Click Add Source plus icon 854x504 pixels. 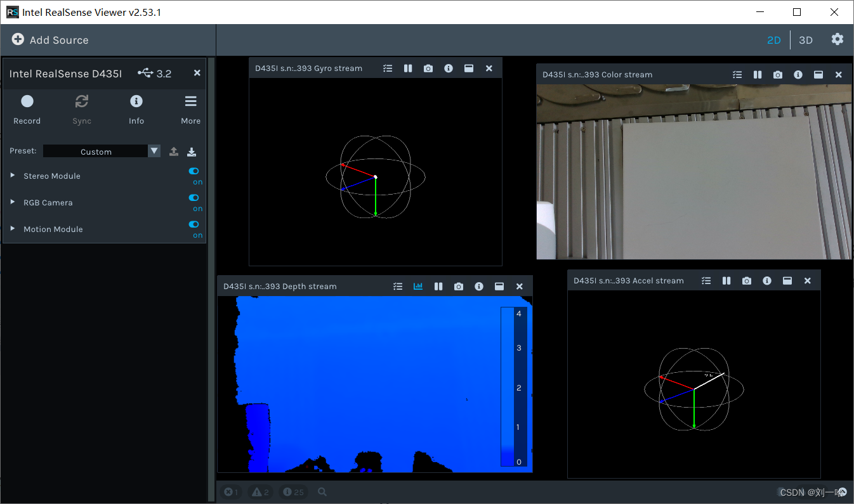[18, 39]
